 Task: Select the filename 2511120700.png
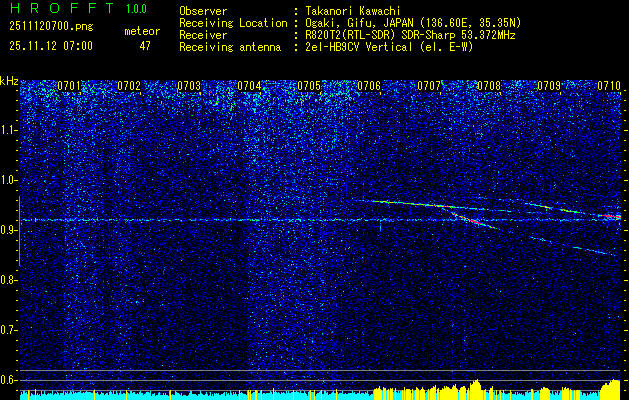pyautogui.click(x=51, y=27)
